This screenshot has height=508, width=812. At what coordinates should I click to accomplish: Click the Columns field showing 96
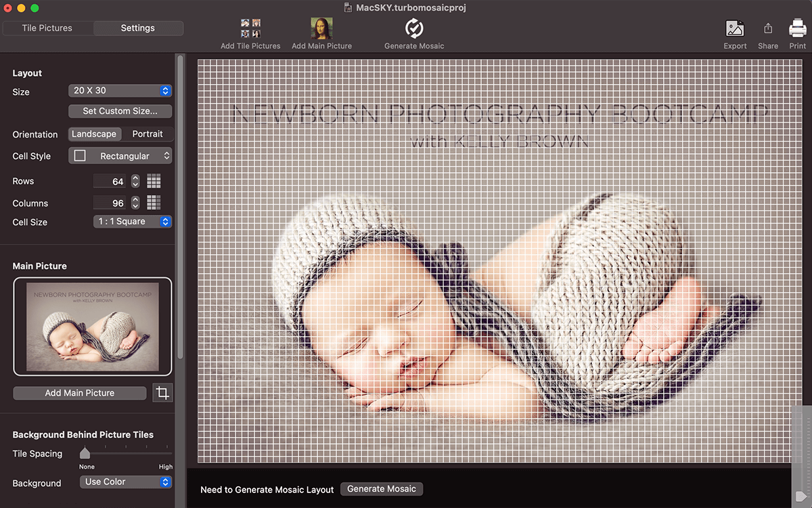pos(110,203)
